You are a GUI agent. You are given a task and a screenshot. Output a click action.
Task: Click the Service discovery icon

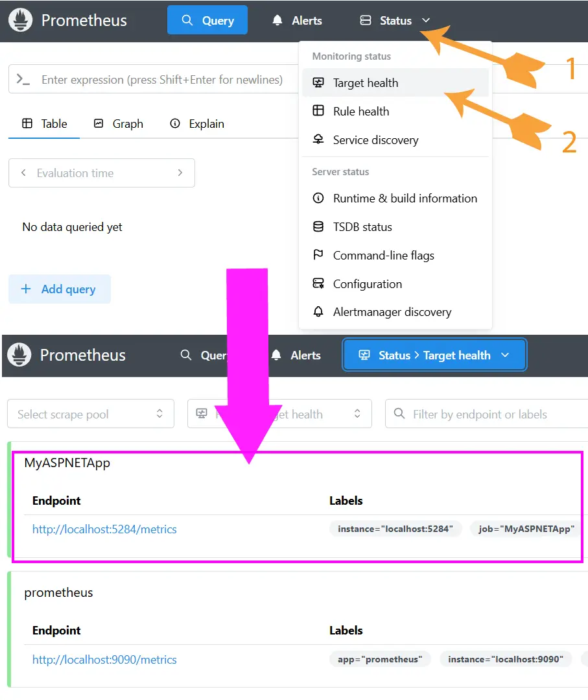(318, 139)
